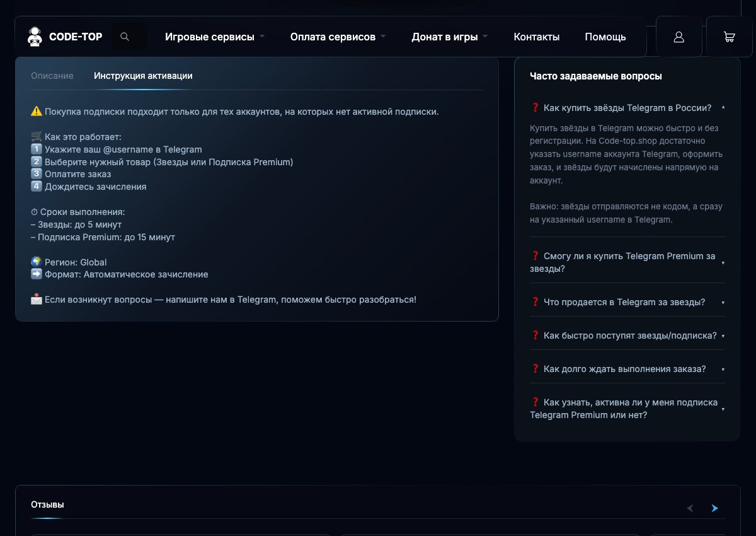Open the user account profile icon
The image size is (756, 536).
coord(679,37)
